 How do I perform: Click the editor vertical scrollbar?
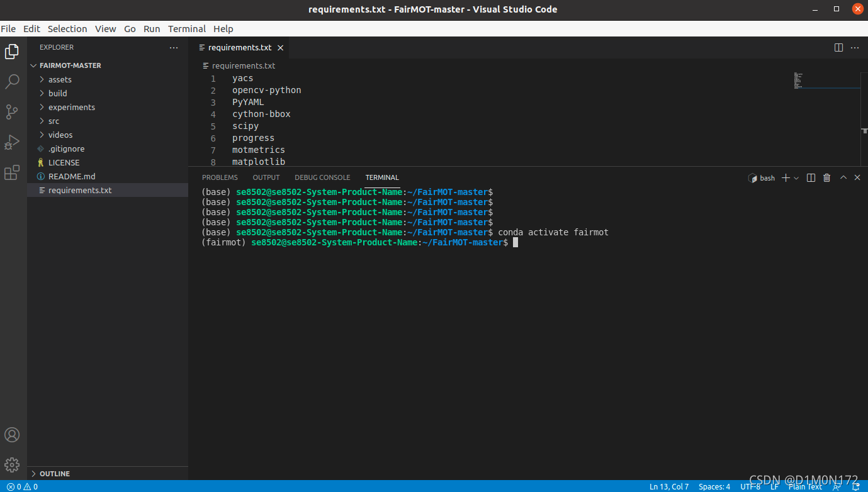click(x=864, y=119)
